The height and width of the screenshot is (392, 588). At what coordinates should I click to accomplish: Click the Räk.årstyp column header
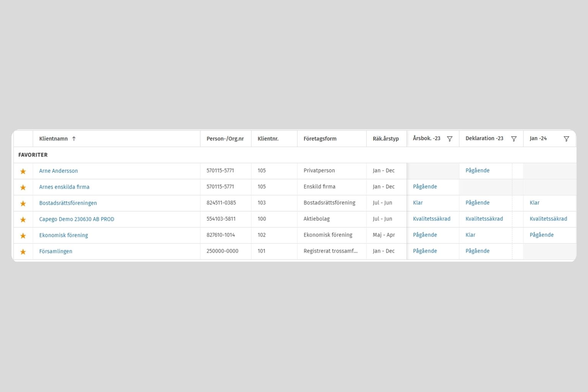pyautogui.click(x=385, y=139)
